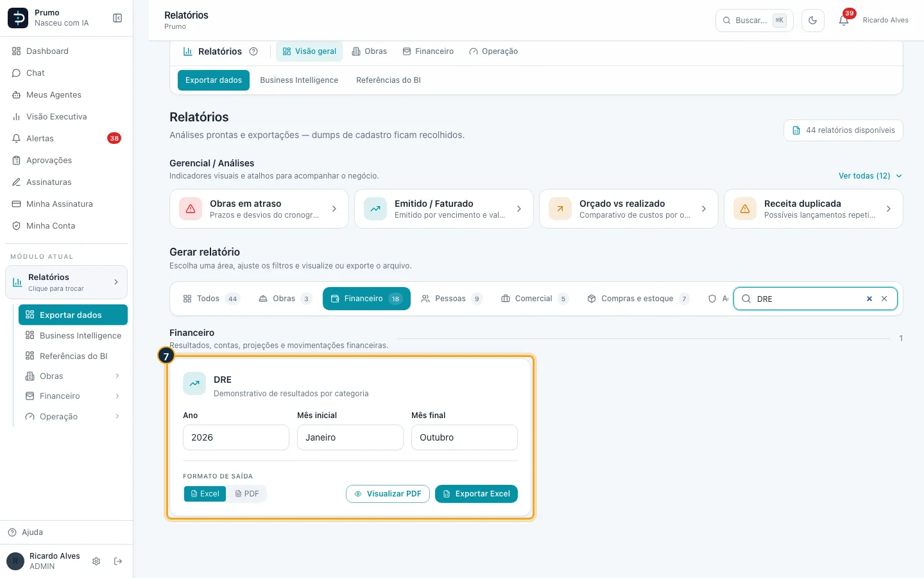The width and height of the screenshot is (924, 578).
Task: Toggle dark mode moon icon
Action: (x=813, y=21)
